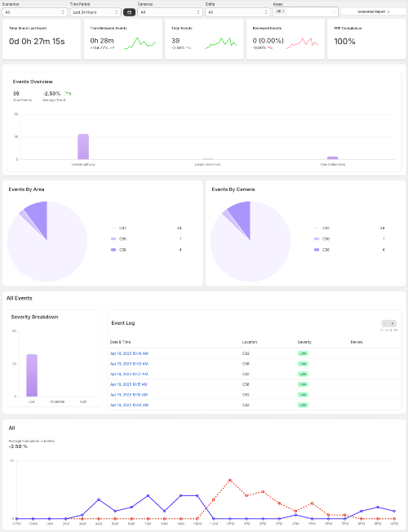Viewport: 408px width, 532px height.
Task: Open the Apr 19 10:27 AM event
Action: pos(129,375)
